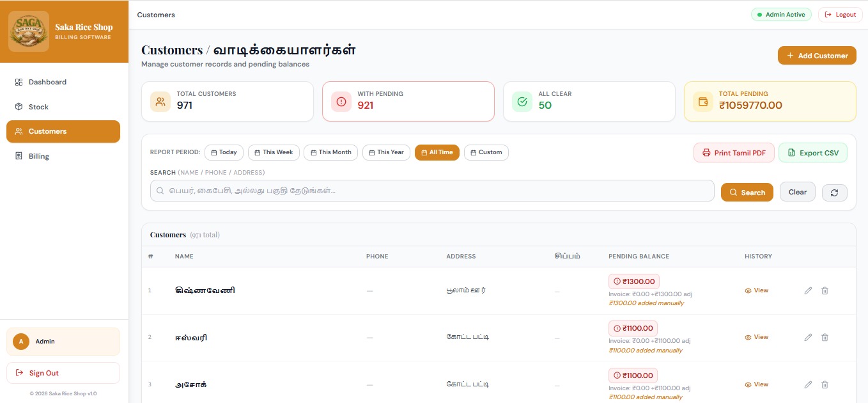Print the Tamil PDF report
The height and width of the screenshot is (403, 868).
[x=734, y=152]
